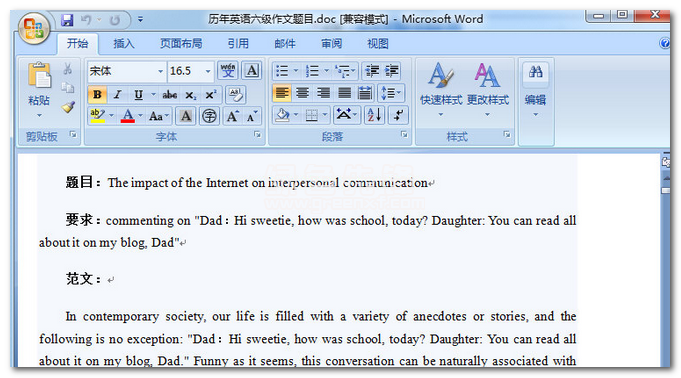Screen dimensions: 681x378
Task: Insert enclosed character
Action: point(209,116)
